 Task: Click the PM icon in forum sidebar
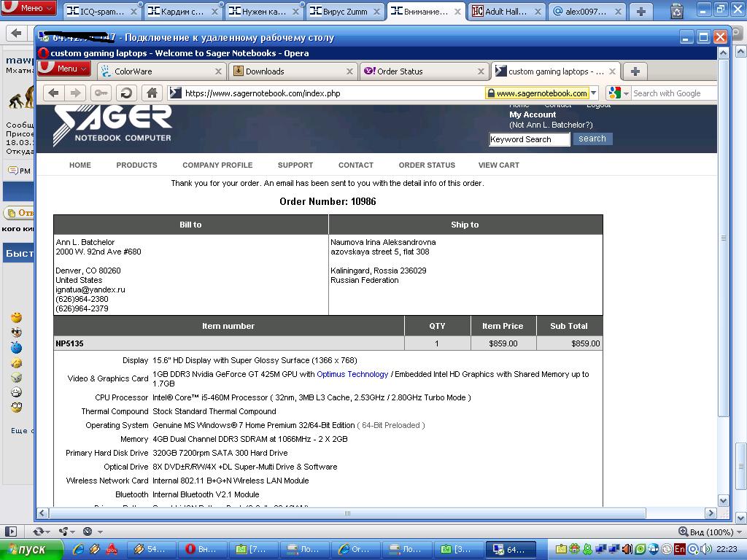click(x=20, y=171)
